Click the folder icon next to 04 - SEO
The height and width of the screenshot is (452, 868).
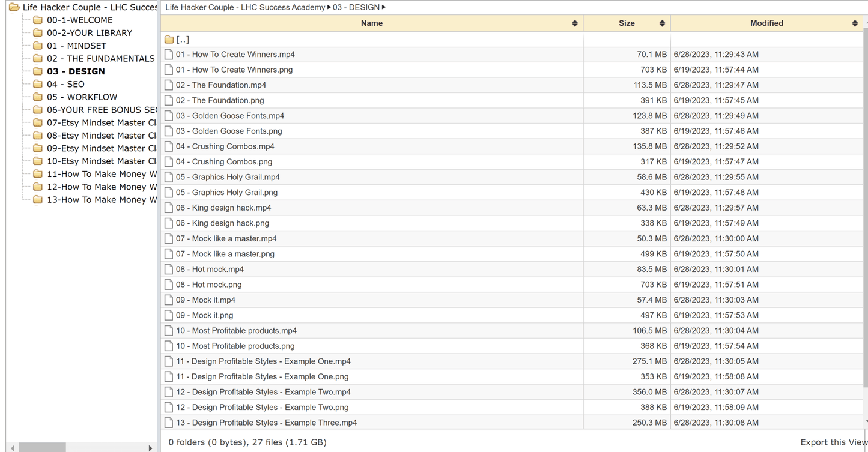click(x=38, y=84)
